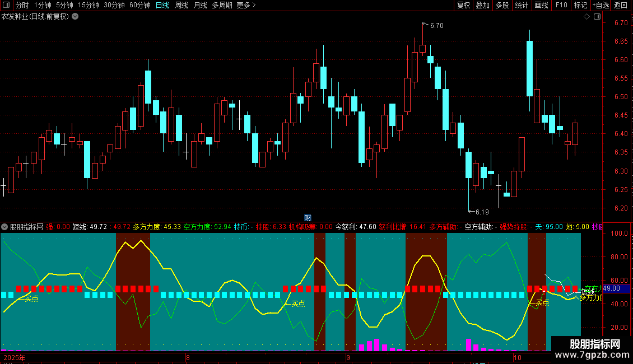633x364 pixels.
Task: Click the month 10 axis marker
Action: [x=518, y=357]
